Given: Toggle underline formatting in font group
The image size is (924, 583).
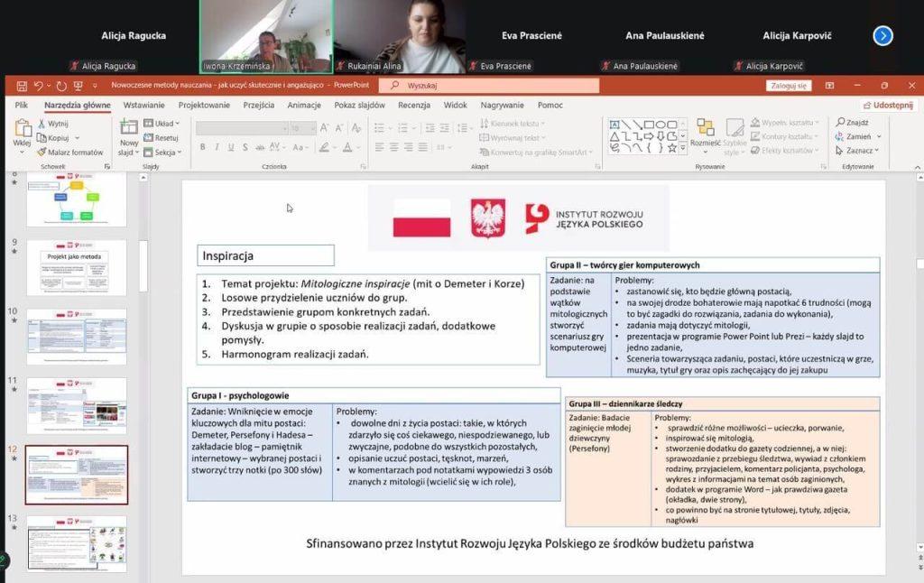Looking at the screenshot, I should 231,147.
